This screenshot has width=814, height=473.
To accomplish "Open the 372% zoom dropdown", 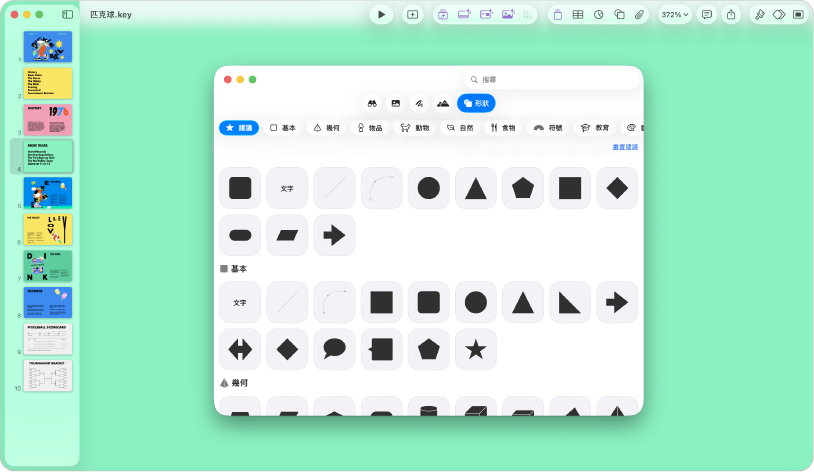I will pyautogui.click(x=675, y=15).
